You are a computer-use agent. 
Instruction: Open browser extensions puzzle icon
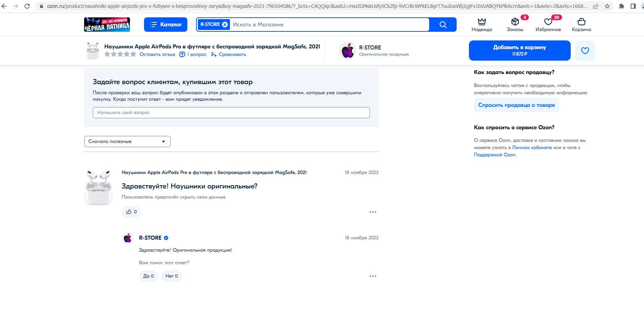coord(622,6)
